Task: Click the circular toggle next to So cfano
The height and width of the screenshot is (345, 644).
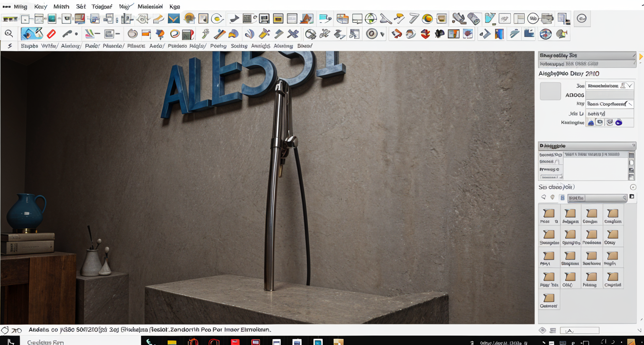Action: 633,187
